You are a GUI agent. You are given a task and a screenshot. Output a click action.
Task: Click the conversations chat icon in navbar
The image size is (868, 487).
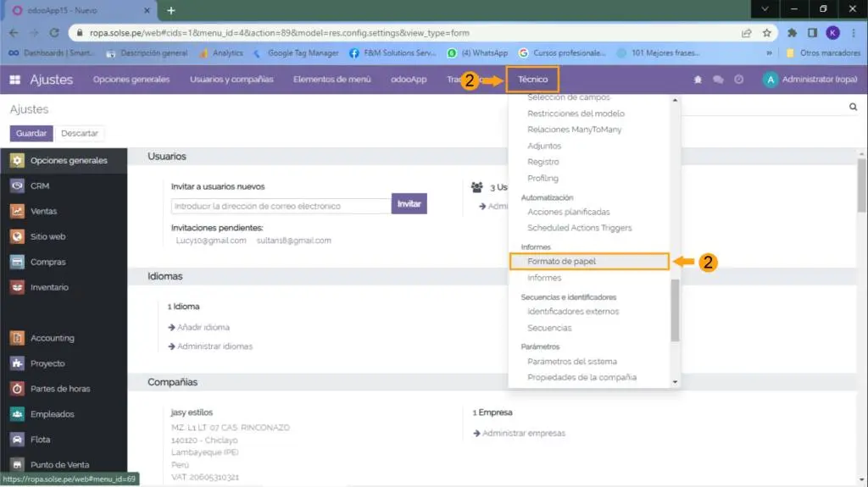[718, 80]
